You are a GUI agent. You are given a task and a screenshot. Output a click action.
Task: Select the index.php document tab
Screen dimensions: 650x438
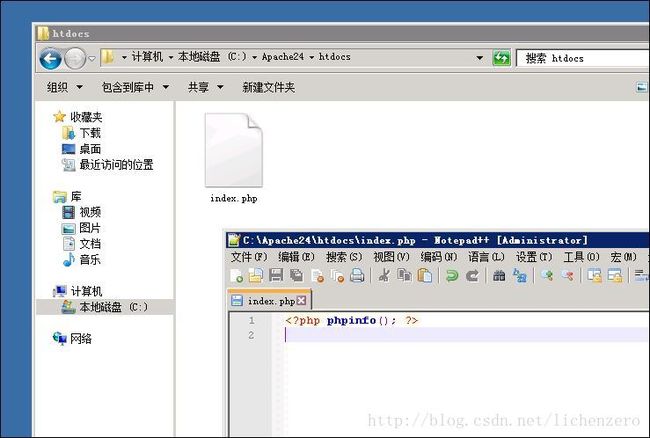point(269,300)
